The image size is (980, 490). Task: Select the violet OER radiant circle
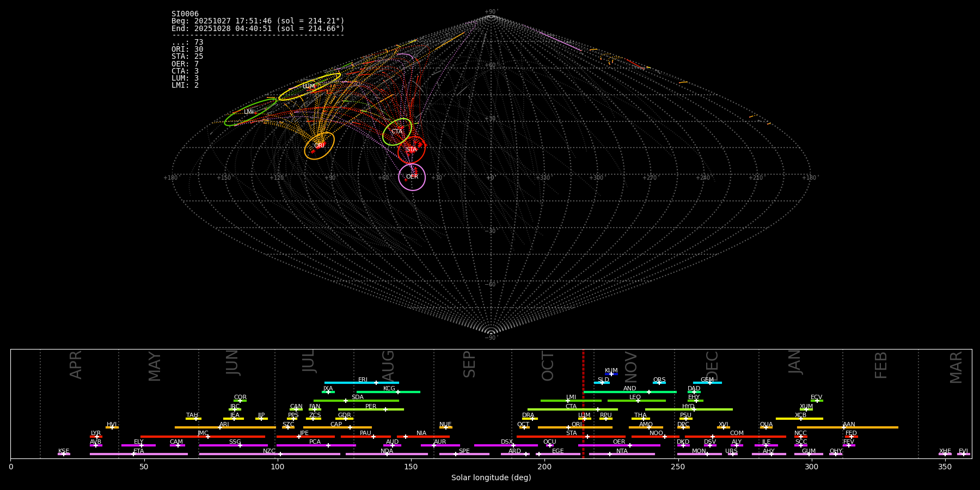click(412, 177)
